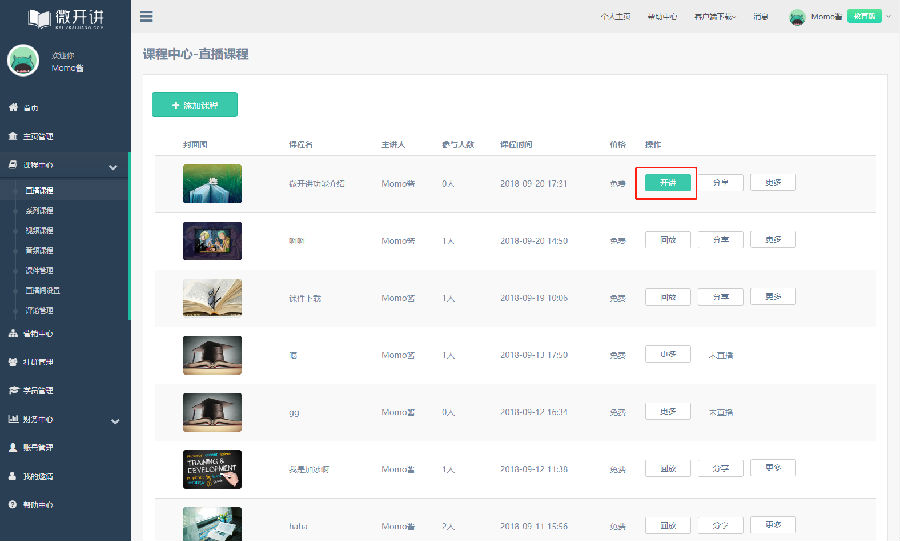The image size is (900, 541).
Task: Open the TRAINING & DEVELOPMENT course cover thumbnail
Action: pos(212,469)
